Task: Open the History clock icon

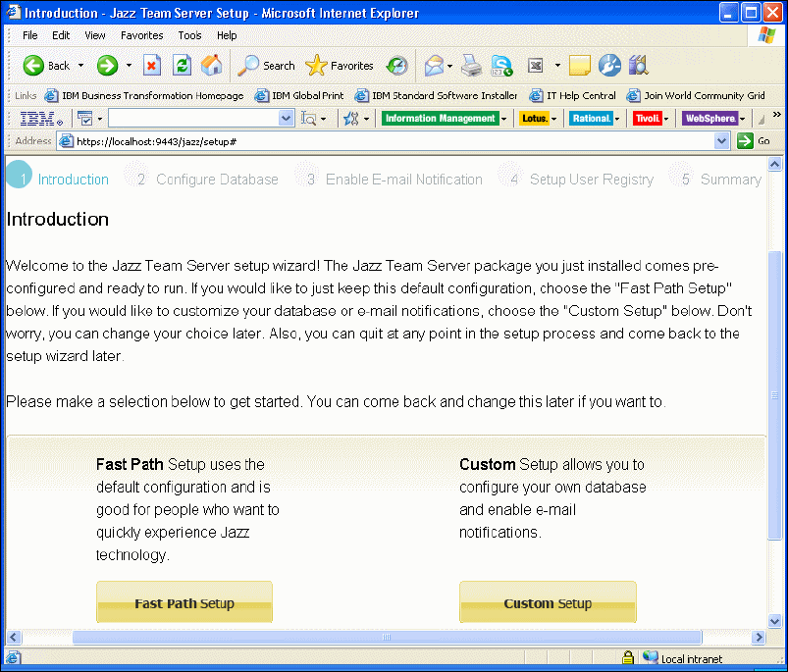Action: (x=397, y=66)
